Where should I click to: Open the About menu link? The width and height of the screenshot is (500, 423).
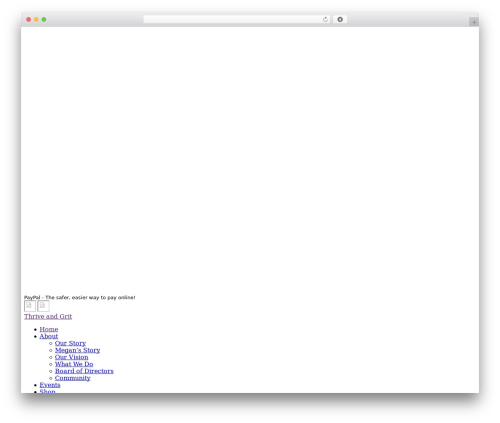[x=49, y=336]
